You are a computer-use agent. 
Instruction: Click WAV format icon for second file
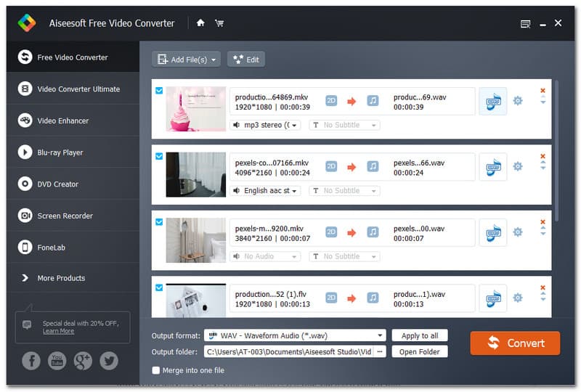click(x=493, y=166)
